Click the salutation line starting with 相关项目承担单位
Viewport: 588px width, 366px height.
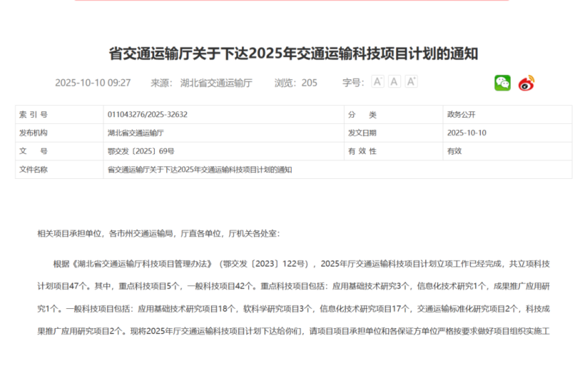158,233
